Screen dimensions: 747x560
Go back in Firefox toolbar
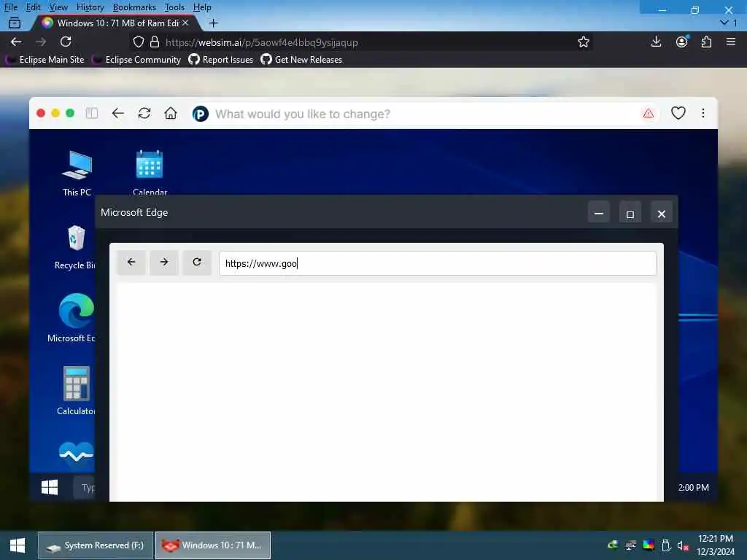coord(16,42)
